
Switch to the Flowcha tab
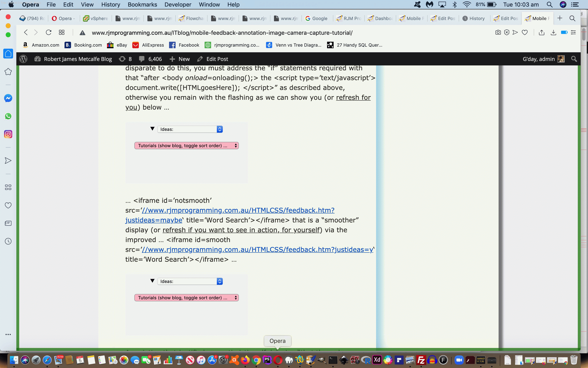click(x=191, y=18)
